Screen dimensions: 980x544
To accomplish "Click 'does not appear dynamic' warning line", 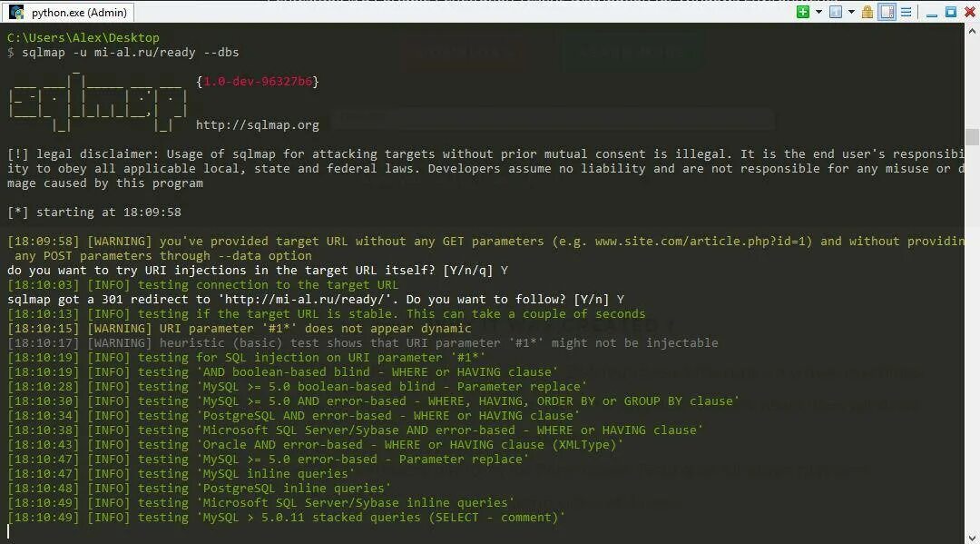I will click(240, 328).
